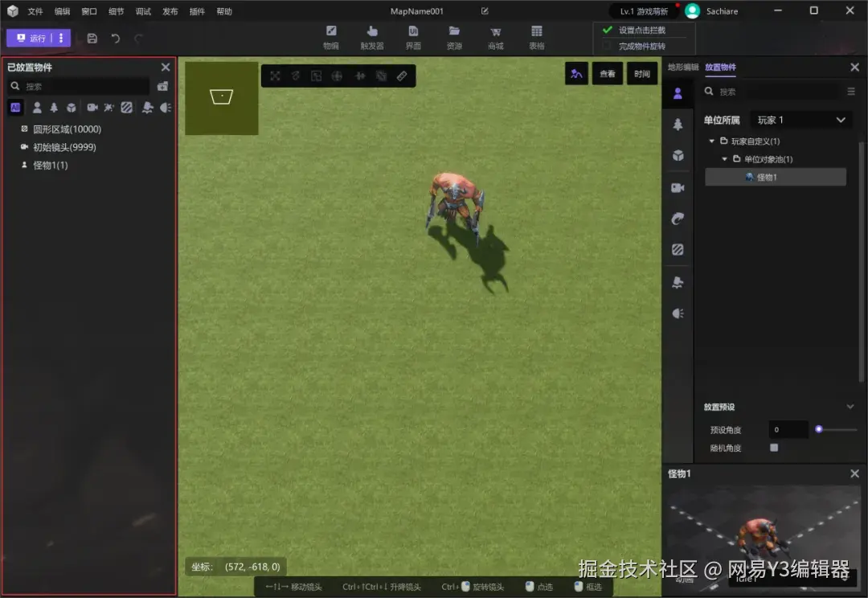The width and height of the screenshot is (868, 598).
Task: Switch to the 地形编辑 tab
Action: 683,67
